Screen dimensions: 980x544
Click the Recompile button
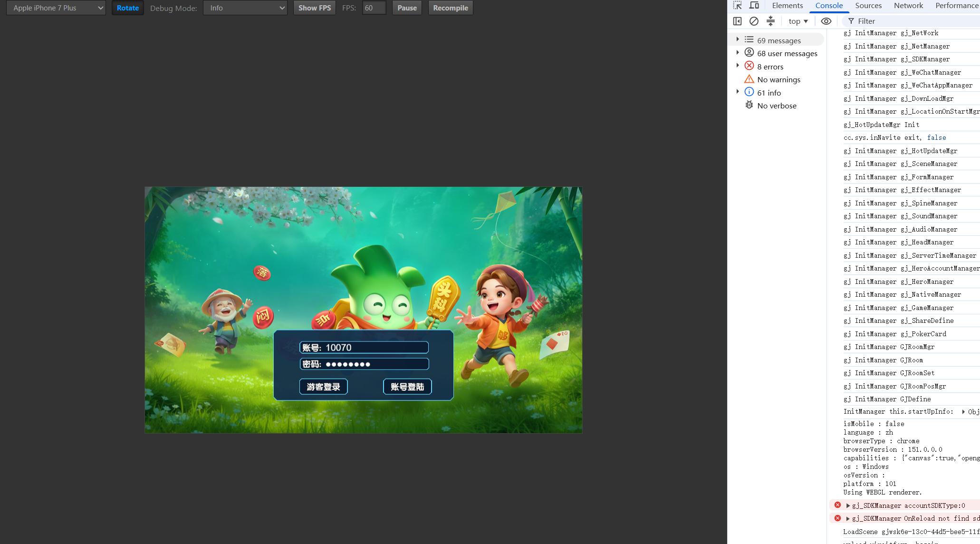tap(451, 8)
